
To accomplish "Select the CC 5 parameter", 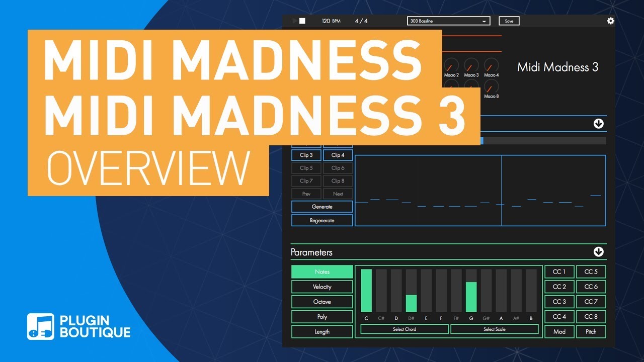I will point(591,272).
